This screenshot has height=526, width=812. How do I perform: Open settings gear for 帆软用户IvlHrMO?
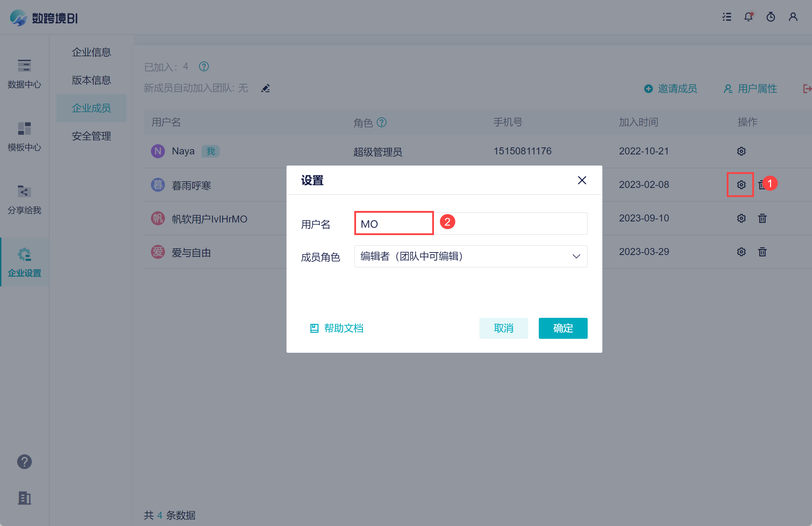(741, 218)
